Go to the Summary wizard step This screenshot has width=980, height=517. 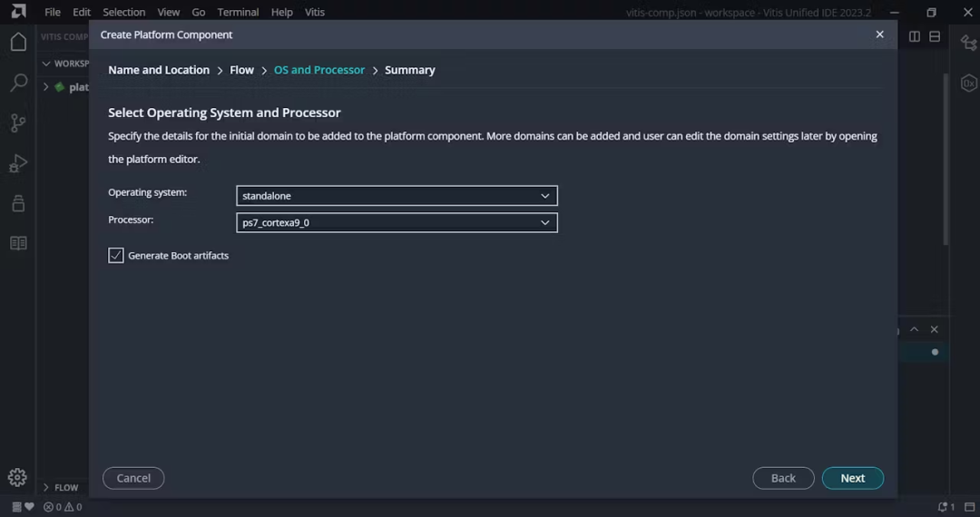pyautogui.click(x=410, y=70)
